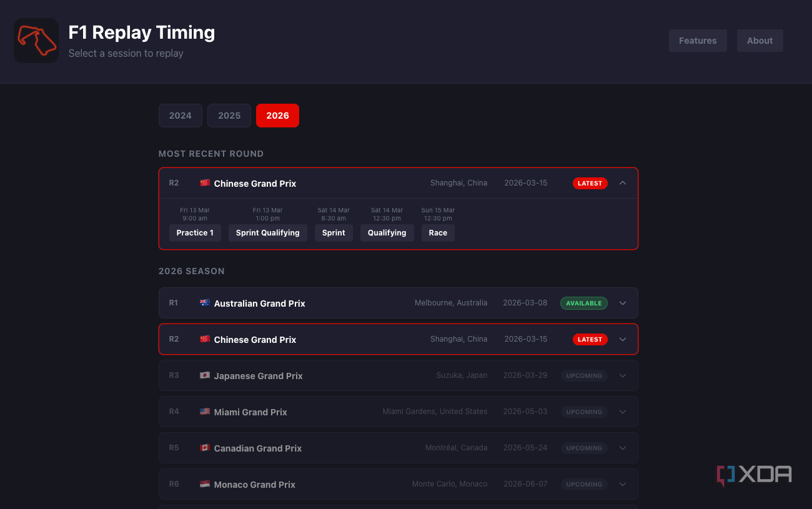
Task: Expand the Japanese Grand Prix row chevron
Action: coord(623,375)
